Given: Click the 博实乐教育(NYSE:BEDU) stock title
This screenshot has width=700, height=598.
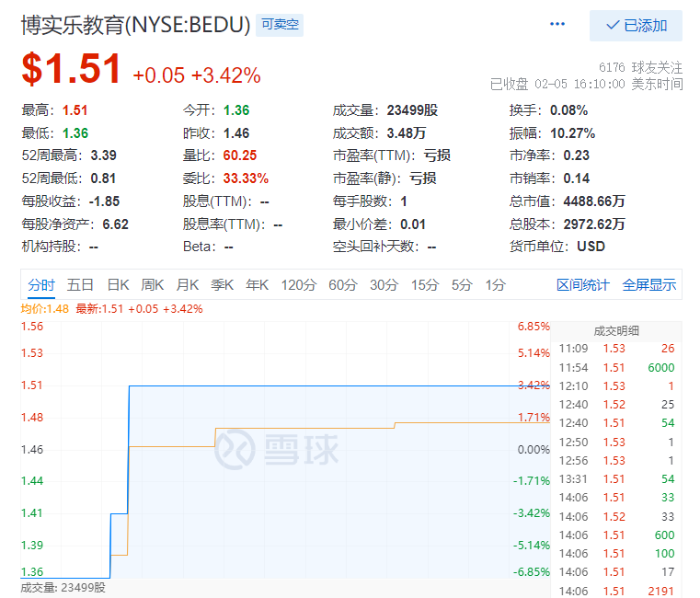Looking at the screenshot, I should (135, 26).
